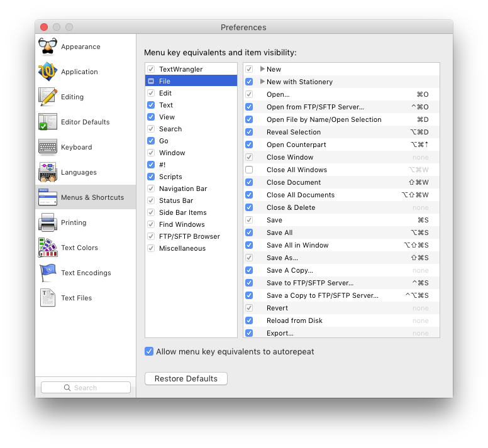Select the TextWrangler menu row
Screen dimensions: 488x448
[x=191, y=69]
